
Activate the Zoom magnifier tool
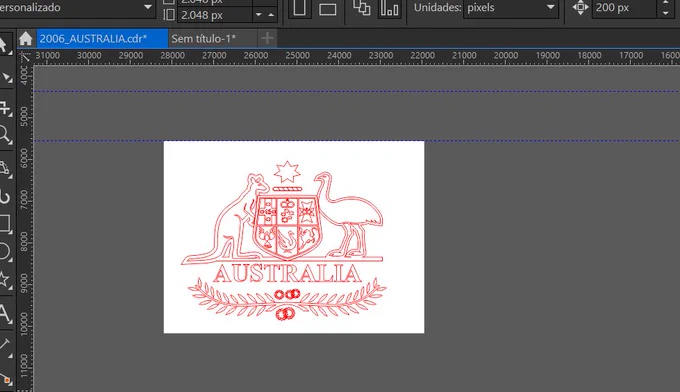click(x=5, y=135)
